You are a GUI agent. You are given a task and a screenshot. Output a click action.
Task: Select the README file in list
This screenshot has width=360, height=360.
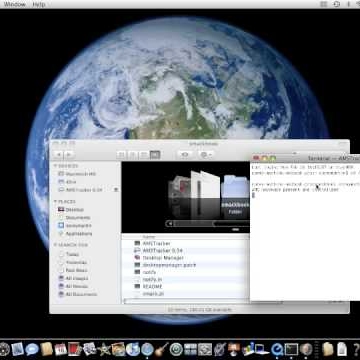point(185,287)
